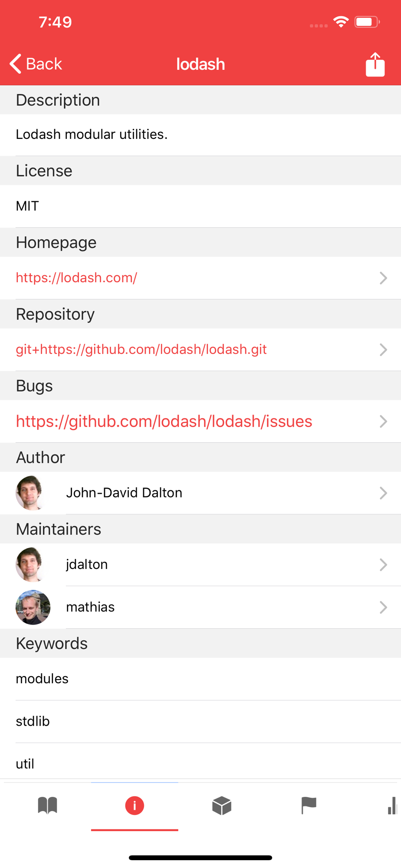Tap chevron beside the homepage URL

pos(383,278)
